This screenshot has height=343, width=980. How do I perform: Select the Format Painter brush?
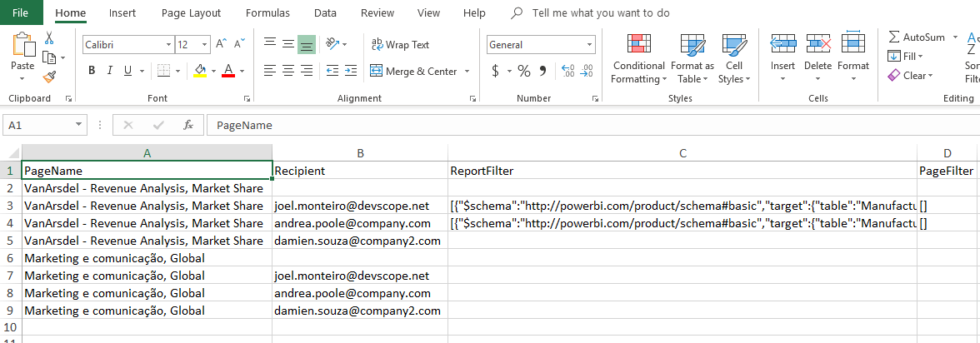[x=49, y=77]
